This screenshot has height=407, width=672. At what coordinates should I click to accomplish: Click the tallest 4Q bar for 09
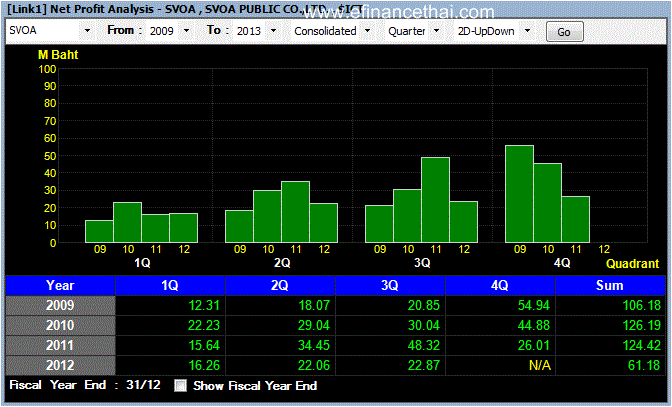coord(519,194)
